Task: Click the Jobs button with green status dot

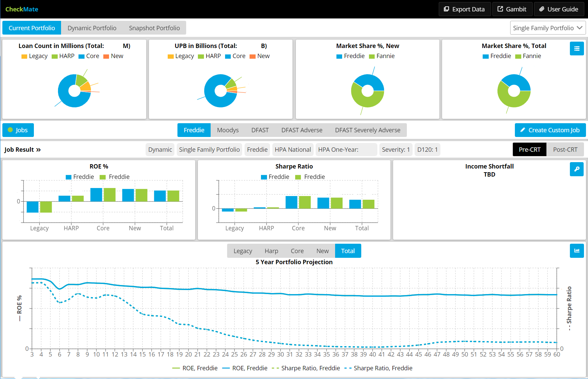Action: point(18,130)
